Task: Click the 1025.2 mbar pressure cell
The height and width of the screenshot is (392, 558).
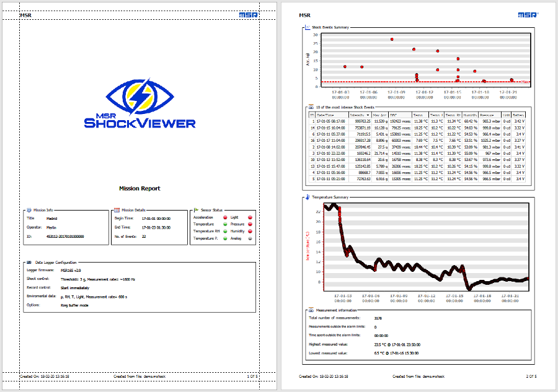Action: [x=490, y=141]
